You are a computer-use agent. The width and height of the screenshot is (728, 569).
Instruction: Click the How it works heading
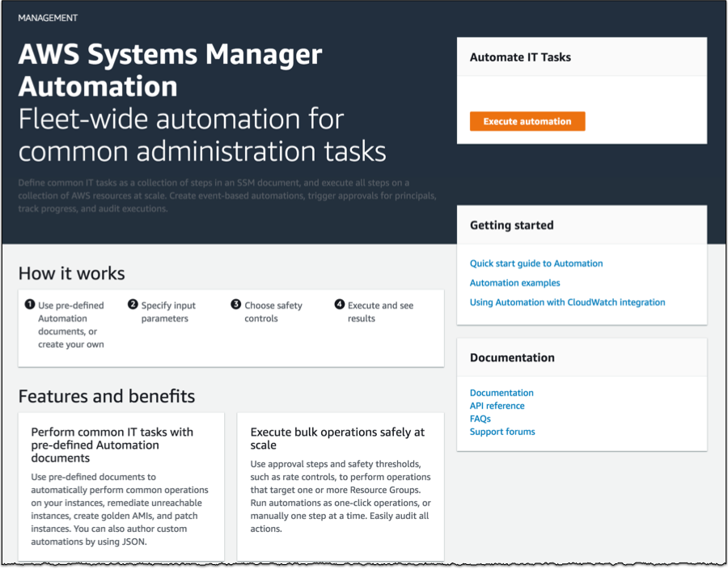[71, 273]
